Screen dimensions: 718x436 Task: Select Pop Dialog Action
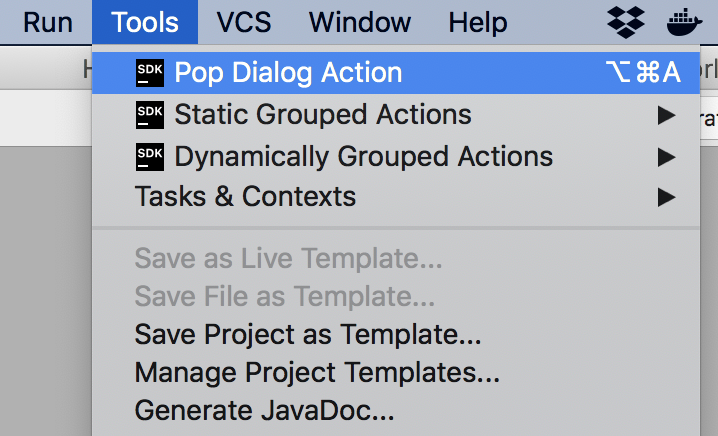pos(288,73)
